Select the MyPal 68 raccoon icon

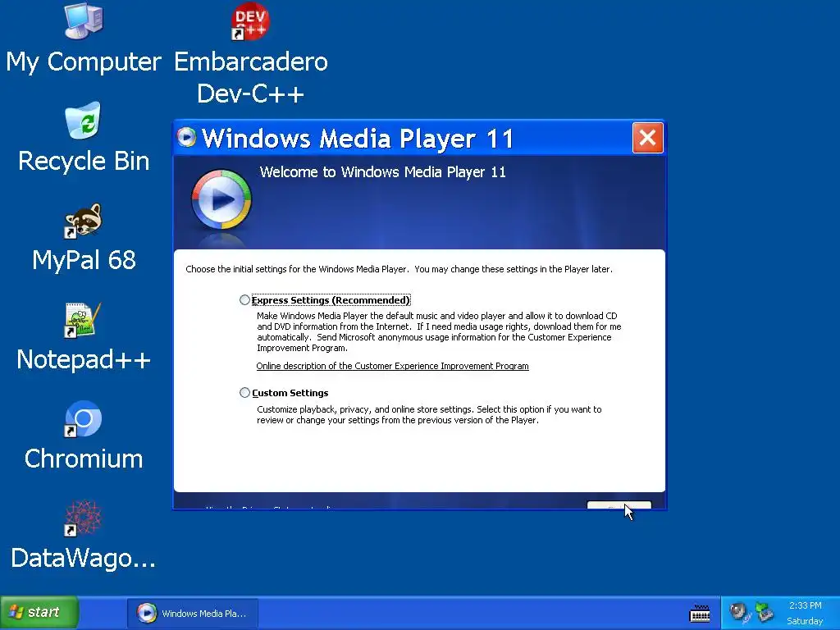pos(83,220)
